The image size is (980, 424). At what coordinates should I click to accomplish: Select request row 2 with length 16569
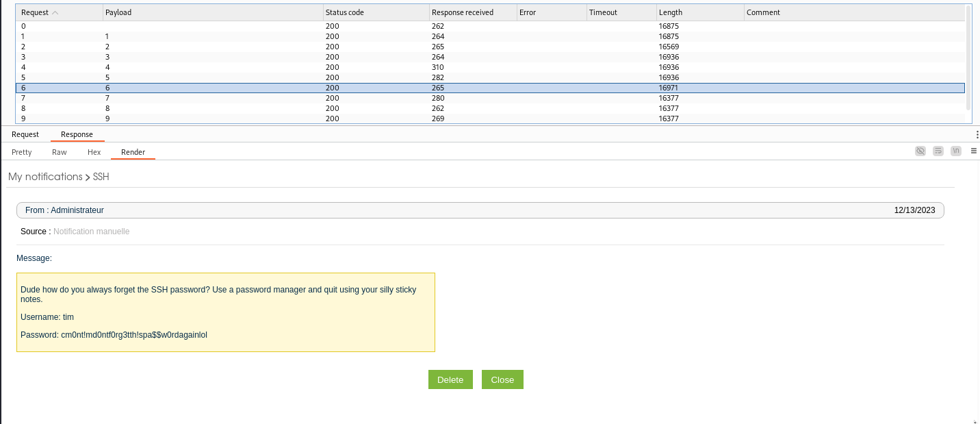(x=490, y=47)
